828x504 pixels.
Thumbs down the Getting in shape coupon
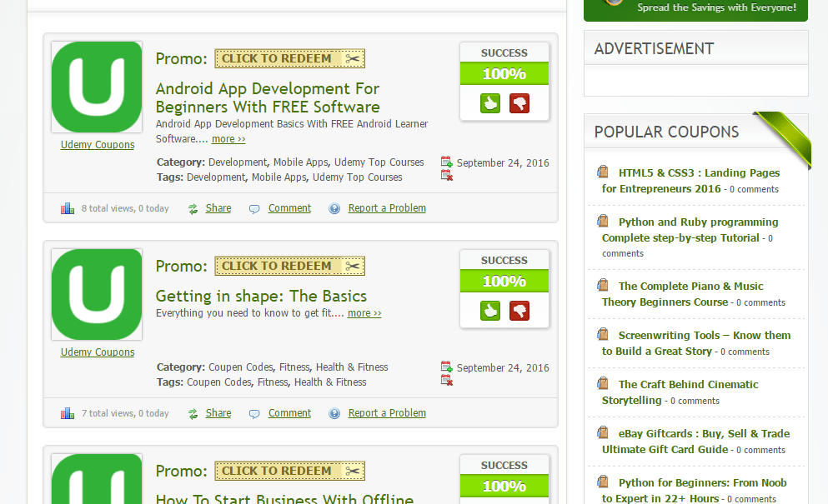(519, 311)
